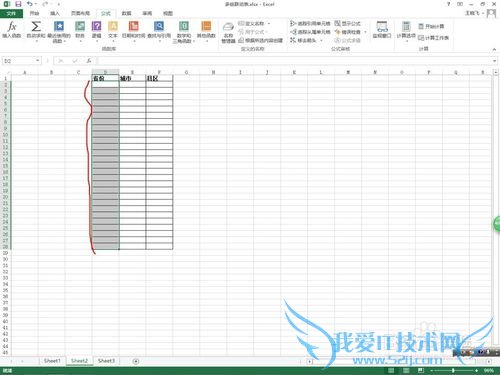Expand the Name Box dropdown arrow
The image size is (500, 375).
pos(38,61)
